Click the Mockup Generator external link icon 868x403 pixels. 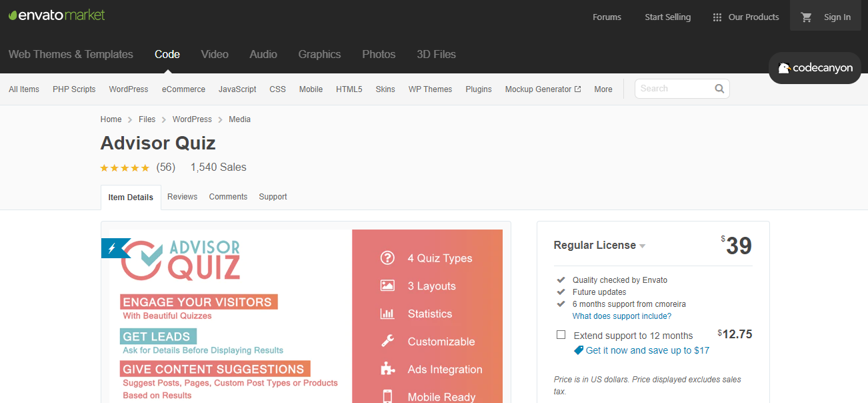[577, 89]
